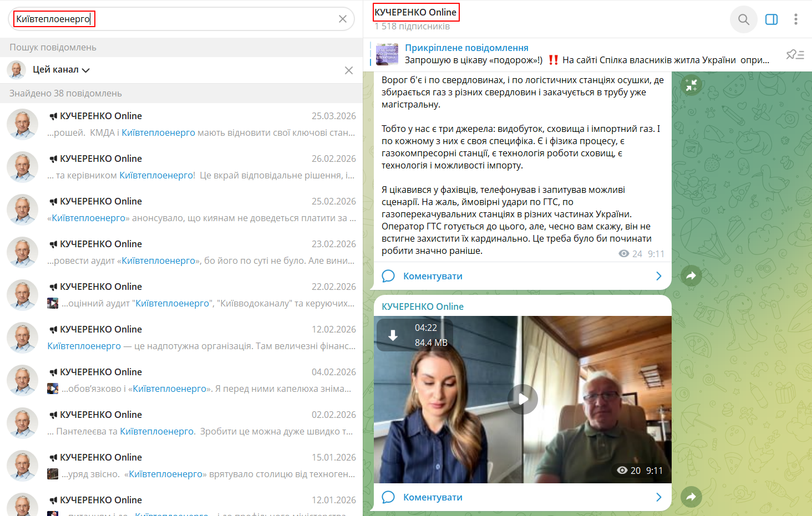Click the '1 518 підписників' subscriber count
812x516 pixels.
point(412,27)
